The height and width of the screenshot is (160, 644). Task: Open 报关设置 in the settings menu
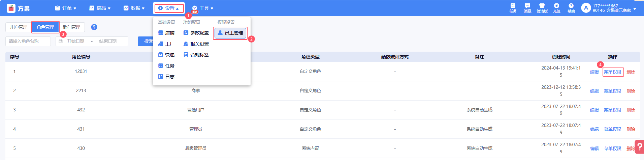196,44
